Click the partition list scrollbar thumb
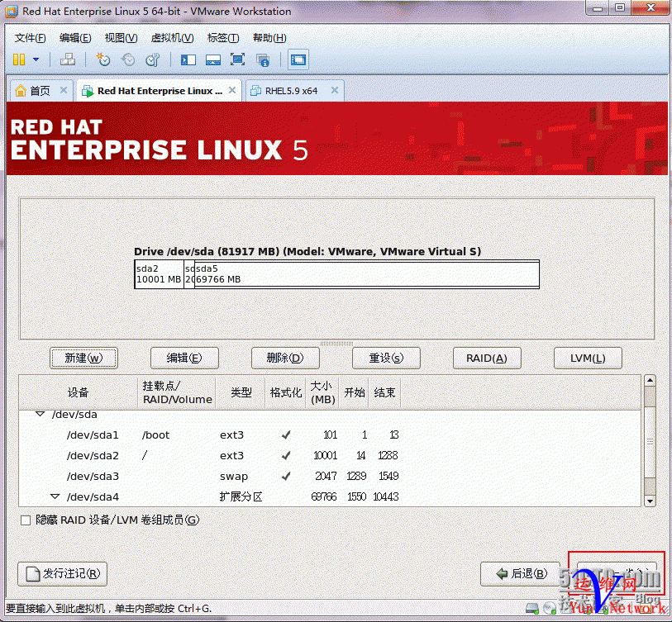 coord(651,441)
